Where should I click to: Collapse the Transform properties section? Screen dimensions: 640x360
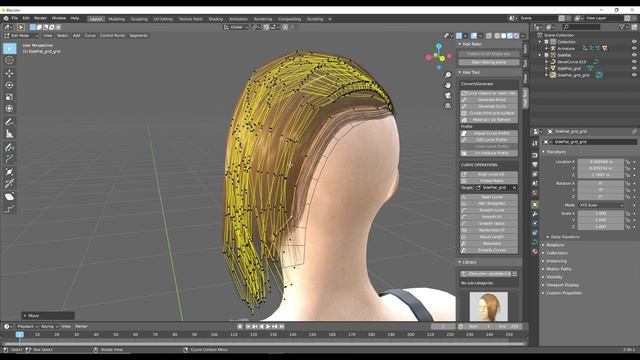544,152
